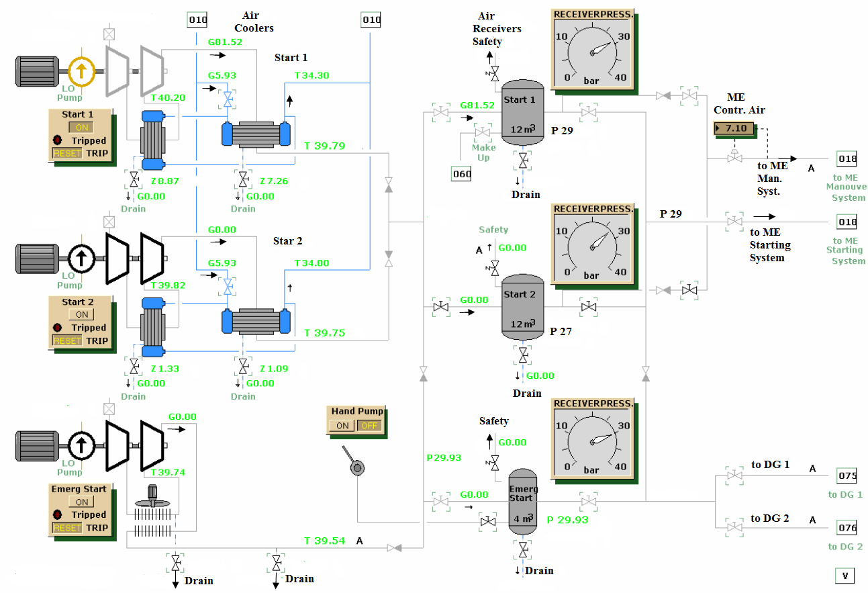Open linked page 060 near Make Up
Viewport: 868px width, 593px height.
[x=462, y=175]
